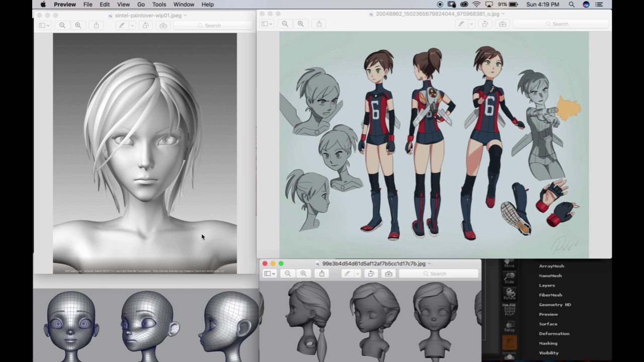Expand the Deformation palette in ZBrush
Image resolution: width=644 pixels, height=362 pixels.
click(x=554, y=333)
